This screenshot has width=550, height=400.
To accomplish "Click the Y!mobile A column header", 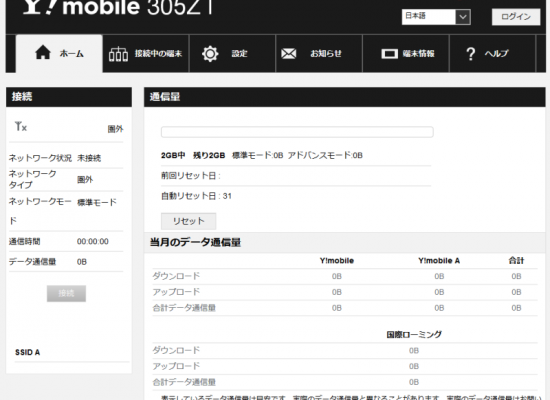I will pyautogui.click(x=439, y=260).
